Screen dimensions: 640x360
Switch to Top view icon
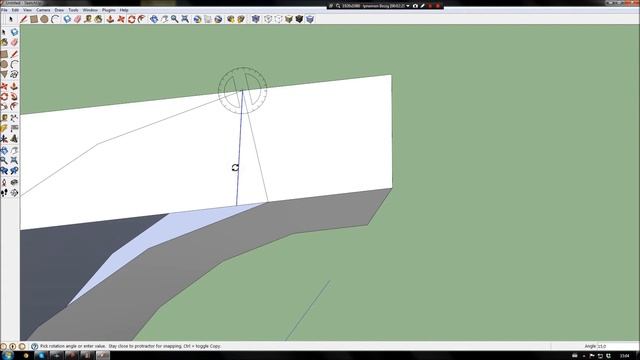coord(268,19)
